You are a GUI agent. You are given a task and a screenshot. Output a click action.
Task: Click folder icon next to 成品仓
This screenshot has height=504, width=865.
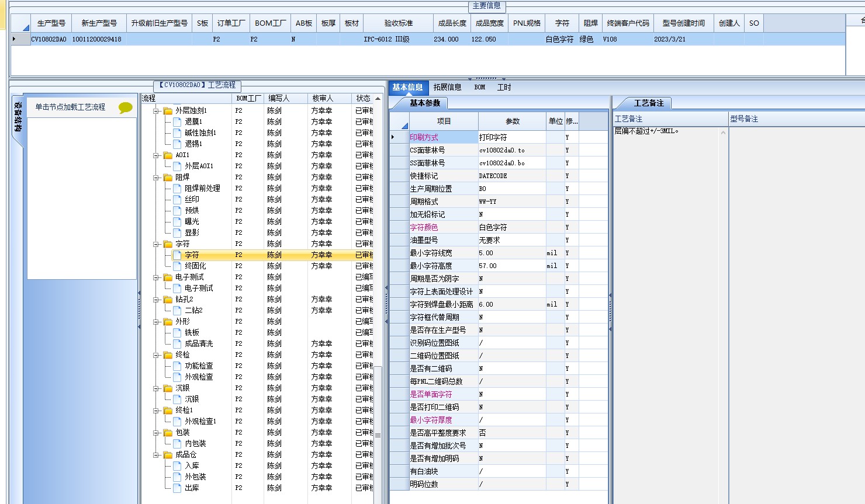click(168, 454)
